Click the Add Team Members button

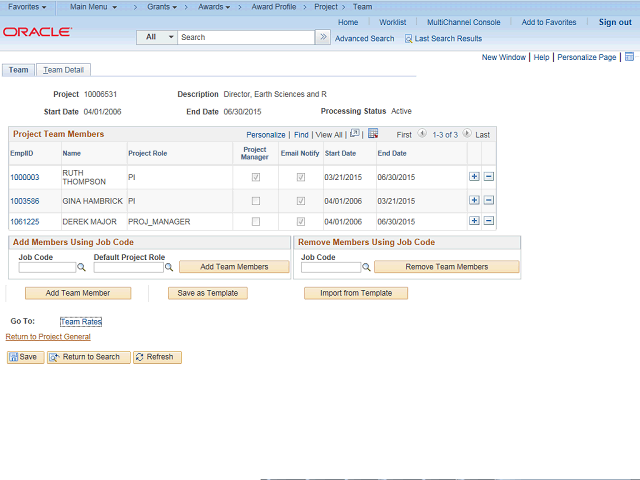234,267
